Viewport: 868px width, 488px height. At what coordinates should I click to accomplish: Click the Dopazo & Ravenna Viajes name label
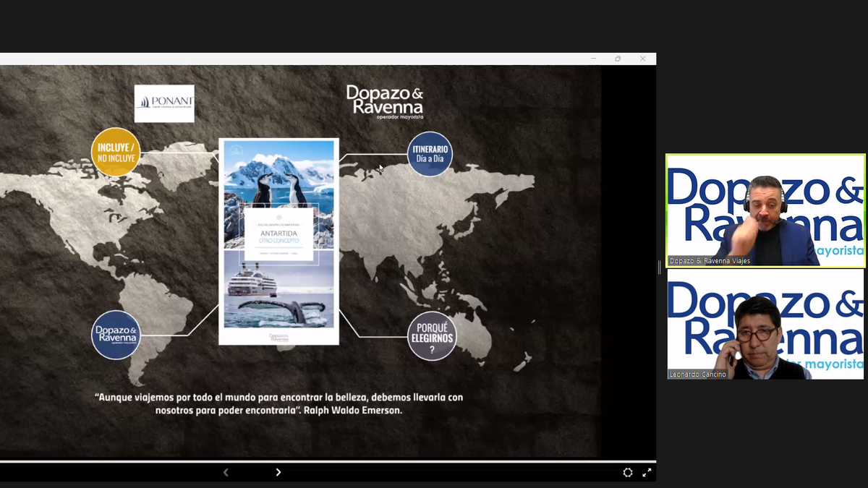click(710, 261)
